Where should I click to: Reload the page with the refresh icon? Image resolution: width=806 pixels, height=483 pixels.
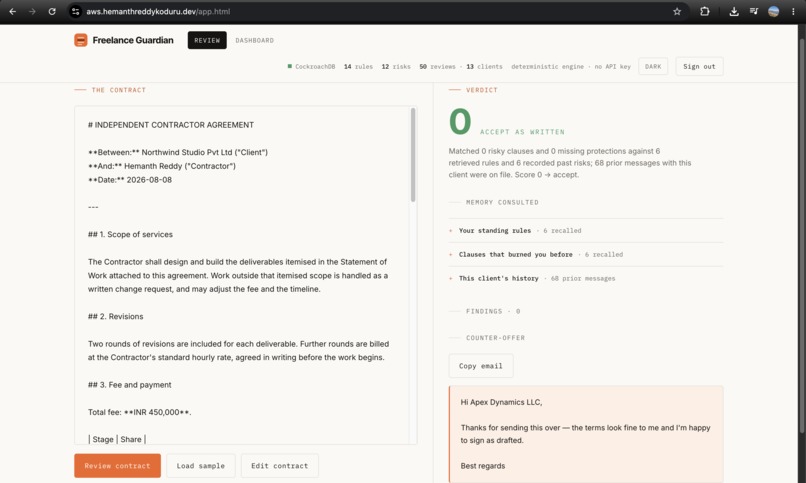point(52,11)
